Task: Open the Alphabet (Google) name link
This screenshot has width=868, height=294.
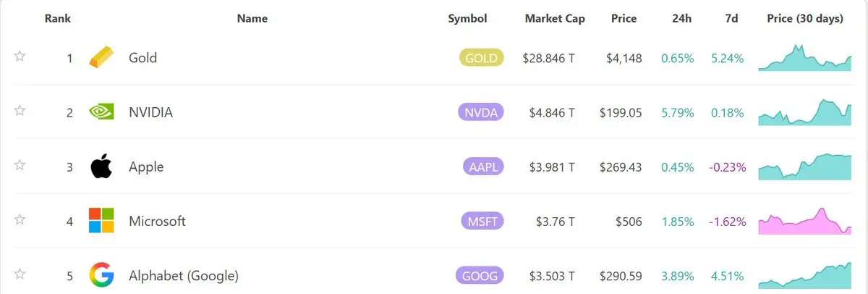Action: coord(183,275)
